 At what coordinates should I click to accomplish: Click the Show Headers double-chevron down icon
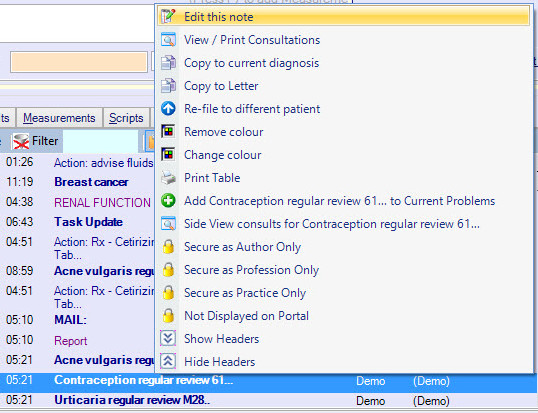point(168,339)
